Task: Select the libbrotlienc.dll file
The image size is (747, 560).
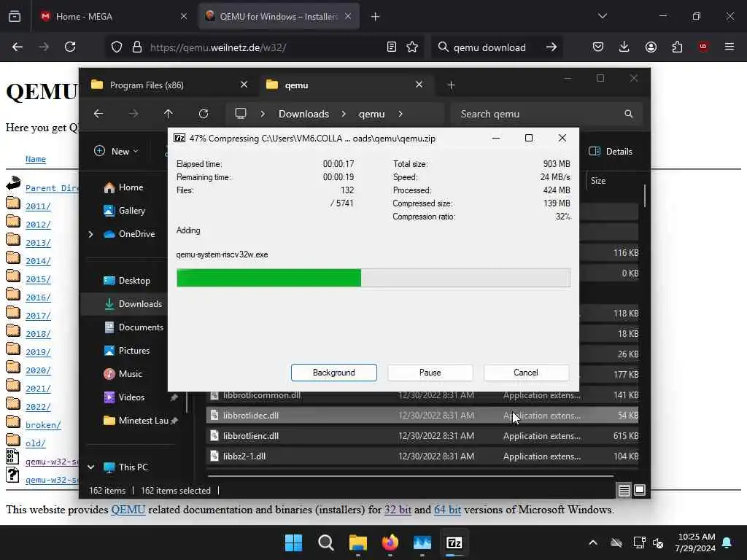Action: tap(422, 436)
